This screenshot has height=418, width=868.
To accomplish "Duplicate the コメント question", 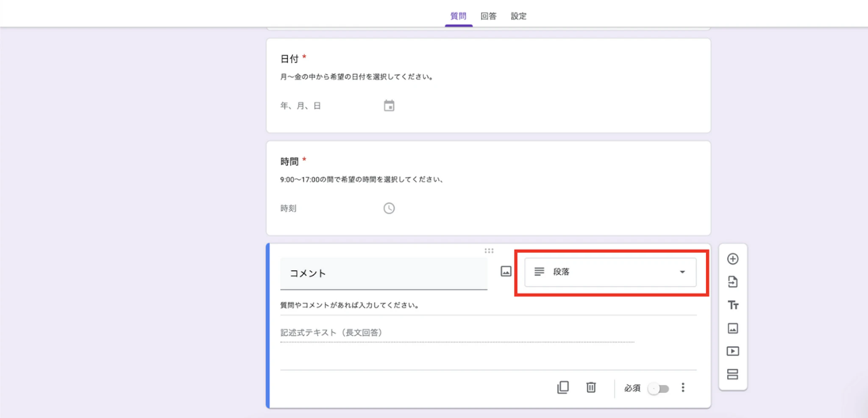I will pos(562,388).
